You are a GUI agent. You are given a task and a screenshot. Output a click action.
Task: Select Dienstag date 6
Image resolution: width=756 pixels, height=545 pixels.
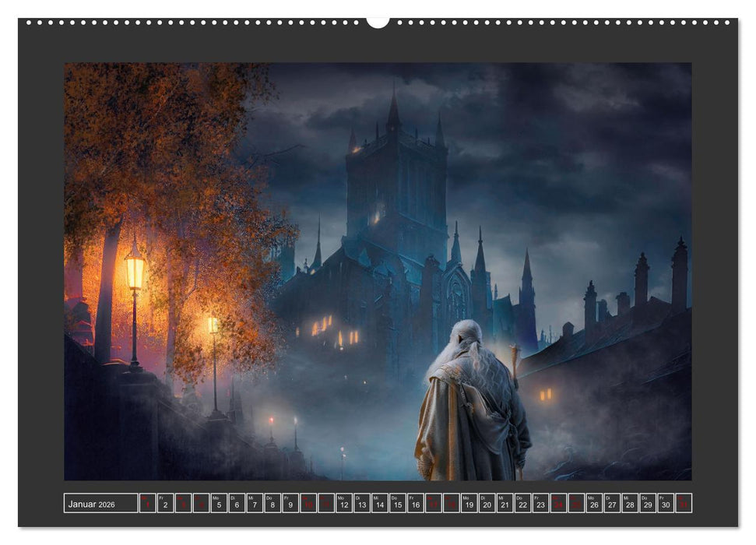pyautogui.click(x=237, y=503)
